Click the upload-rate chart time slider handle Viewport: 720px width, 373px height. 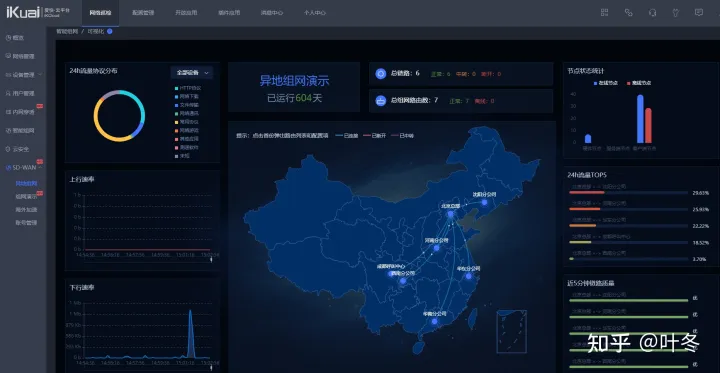211,260
